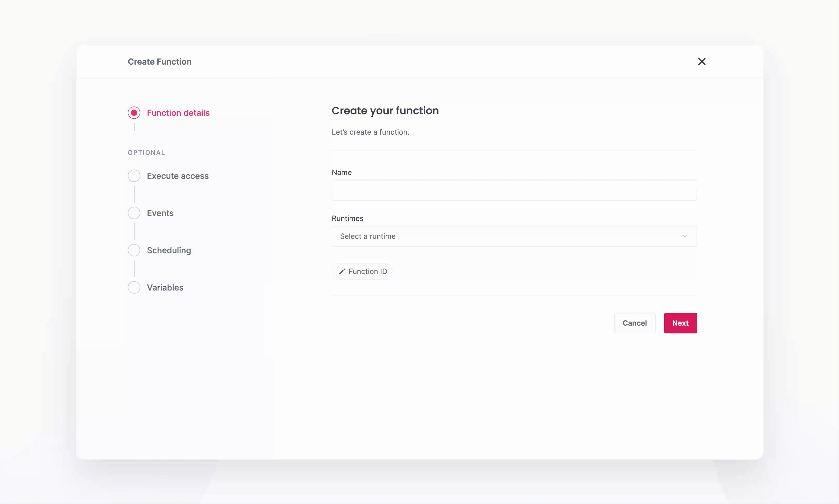Viewport: 839px width, 504px height.
Task: Click the Name input field
Action: pos(514,190)
